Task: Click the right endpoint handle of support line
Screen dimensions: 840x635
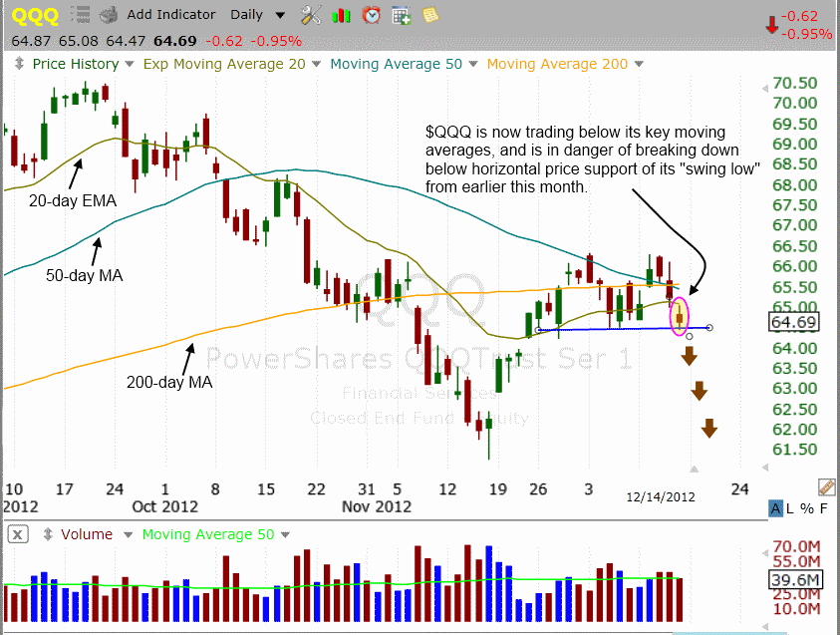Action: 709,327
